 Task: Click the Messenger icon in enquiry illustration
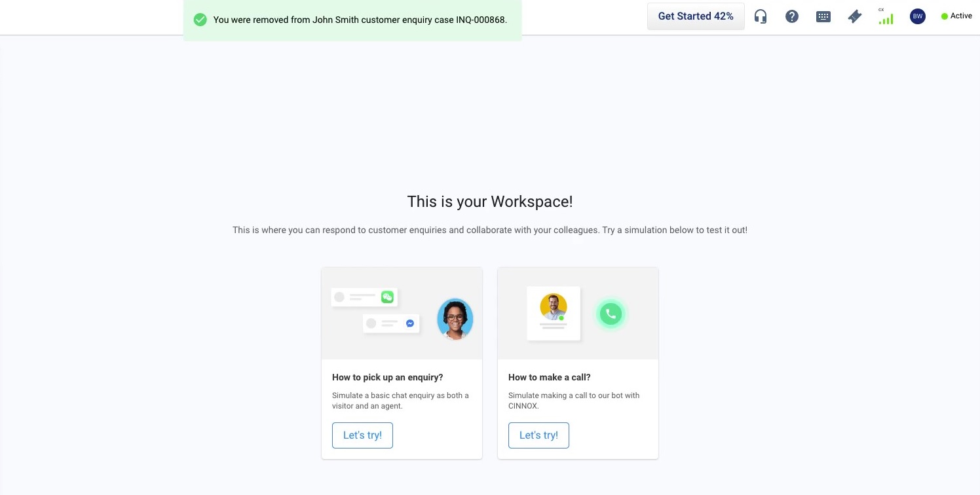[x=410, y=323]
